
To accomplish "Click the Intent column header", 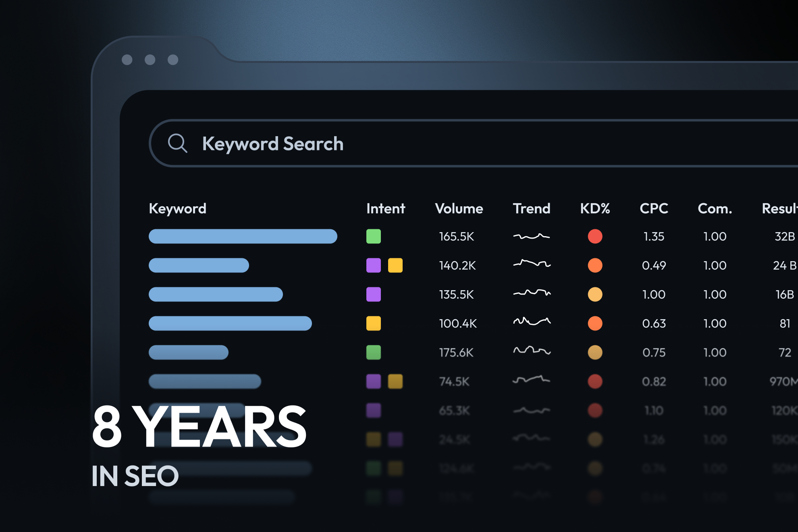I will click(x=385, y=208).
